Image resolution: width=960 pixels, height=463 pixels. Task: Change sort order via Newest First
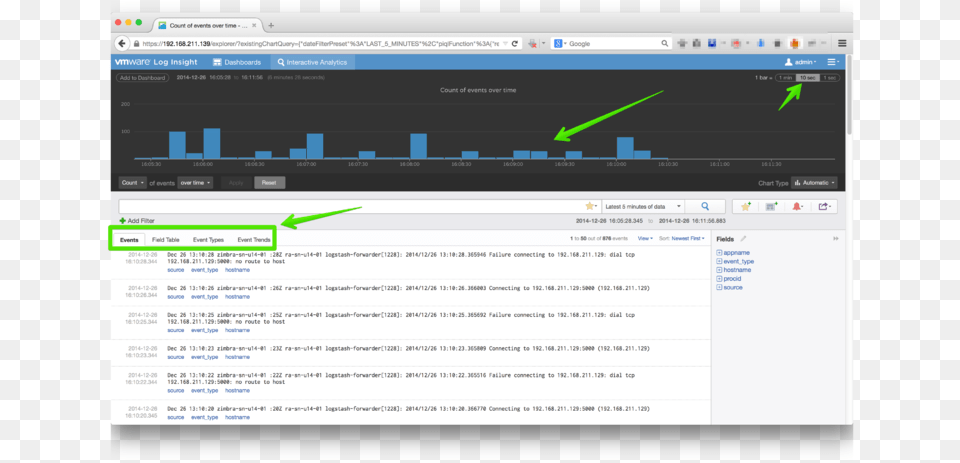coord(687,238)
